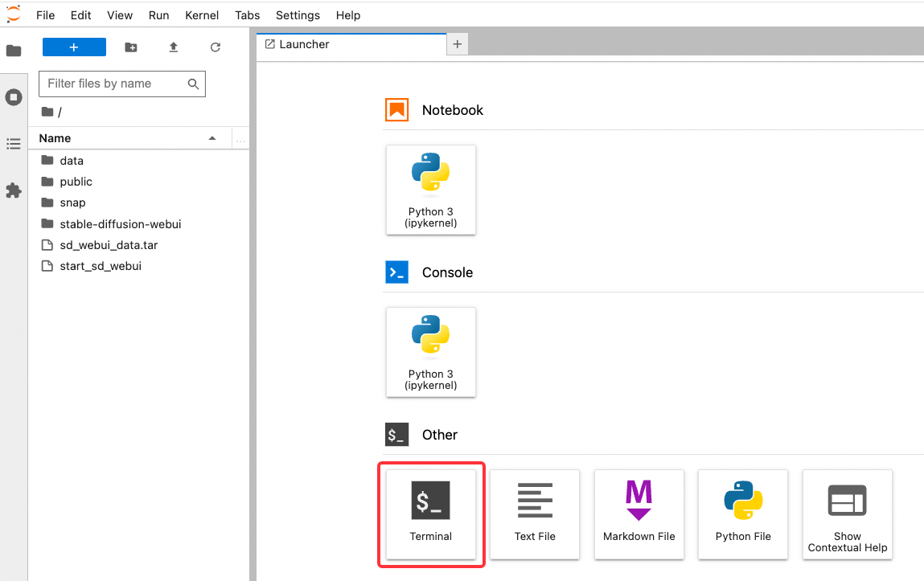Screen dimensions: 924x581
Task: Toggle the Name column sort arrow
Action: (x=212, y=138)
